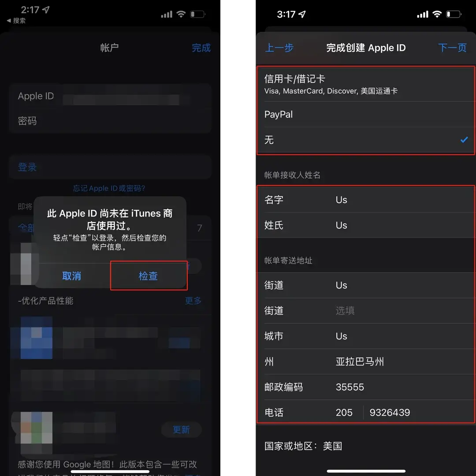476x476 pixels.
Task: Tap the battery icon on the right status bar
Action: (454, 14)
